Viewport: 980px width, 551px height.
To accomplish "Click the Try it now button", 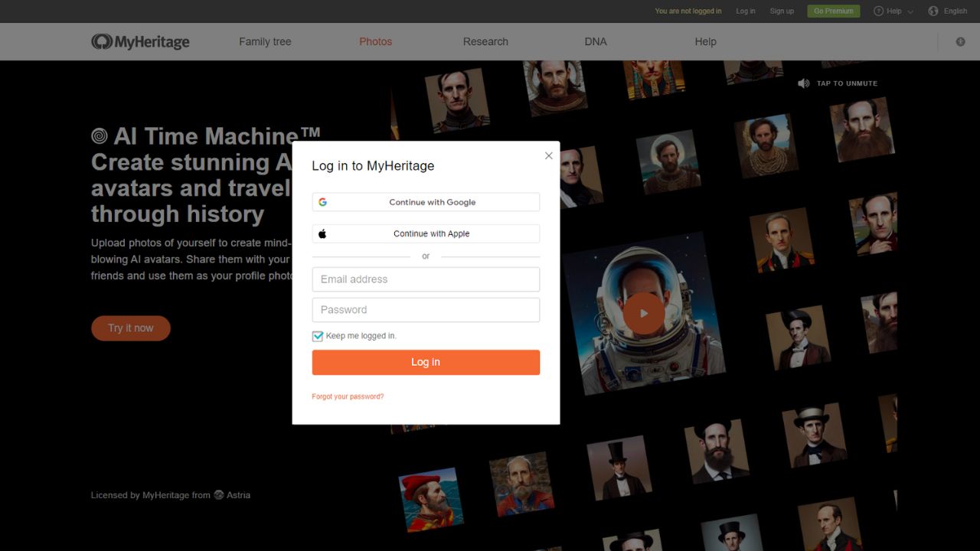I will coord(131,328).
